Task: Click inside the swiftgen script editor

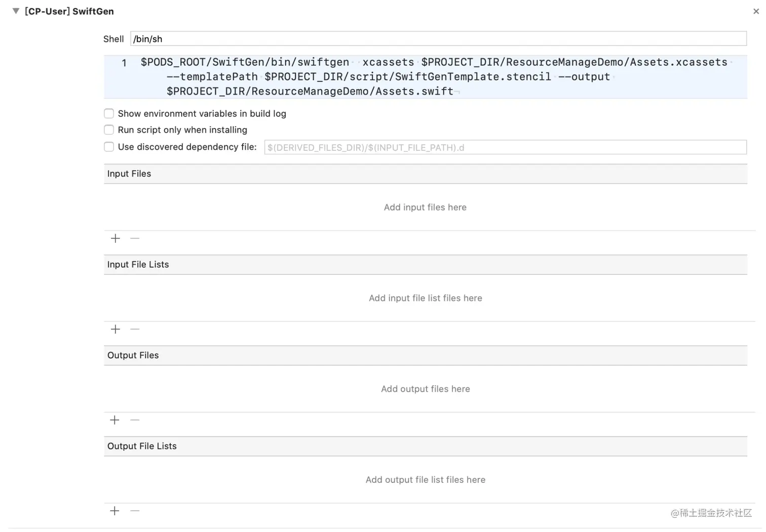Action: 426,77
